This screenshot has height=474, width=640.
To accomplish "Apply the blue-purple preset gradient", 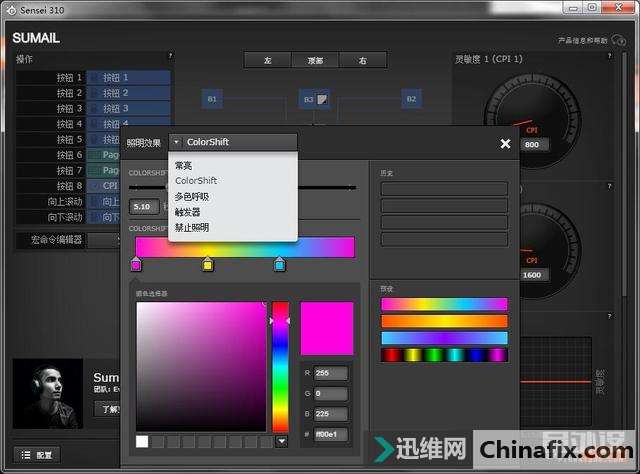I will [x=444, y=338].
